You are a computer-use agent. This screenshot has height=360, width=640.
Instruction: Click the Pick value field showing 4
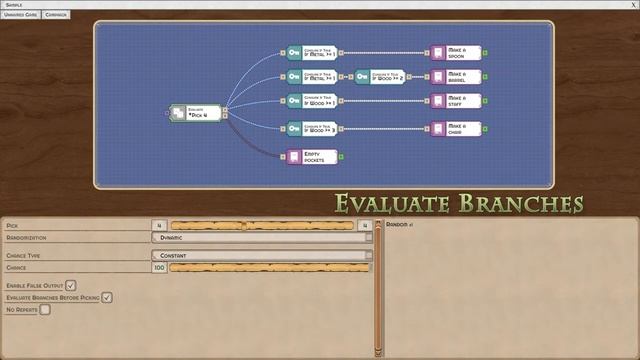159,225
